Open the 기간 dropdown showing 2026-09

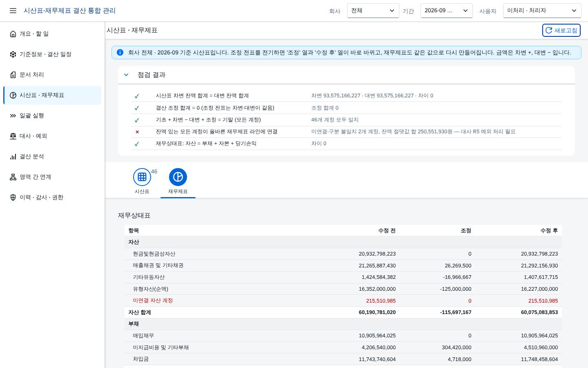coord(447,11)
